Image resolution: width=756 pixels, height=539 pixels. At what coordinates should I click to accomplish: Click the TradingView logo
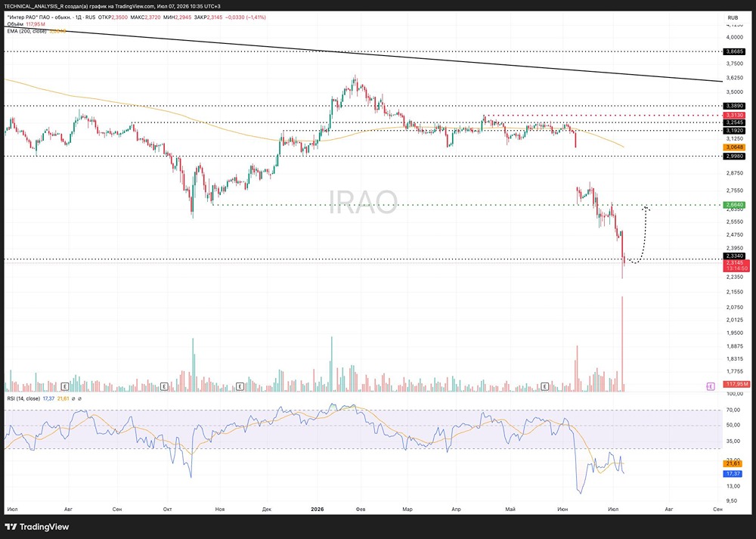(x=36, y=527)
